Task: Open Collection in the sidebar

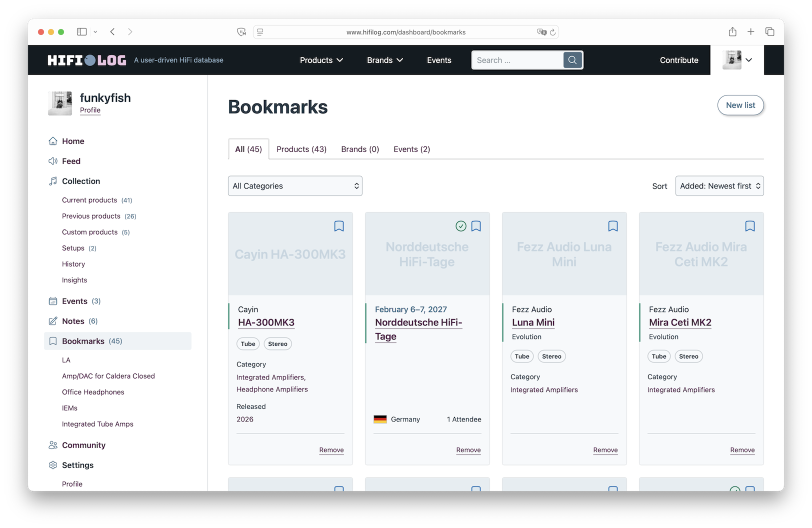Action: pos(81,181)
